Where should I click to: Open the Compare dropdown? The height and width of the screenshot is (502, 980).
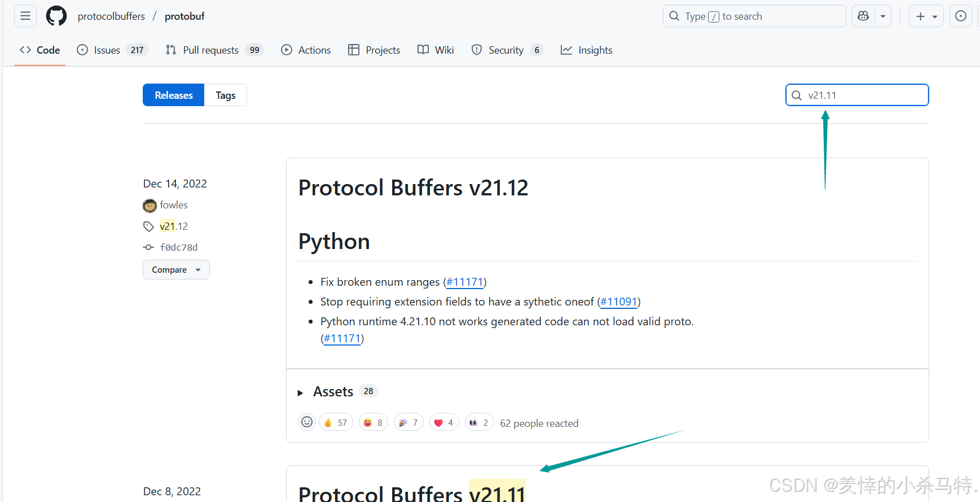point(176,269)
